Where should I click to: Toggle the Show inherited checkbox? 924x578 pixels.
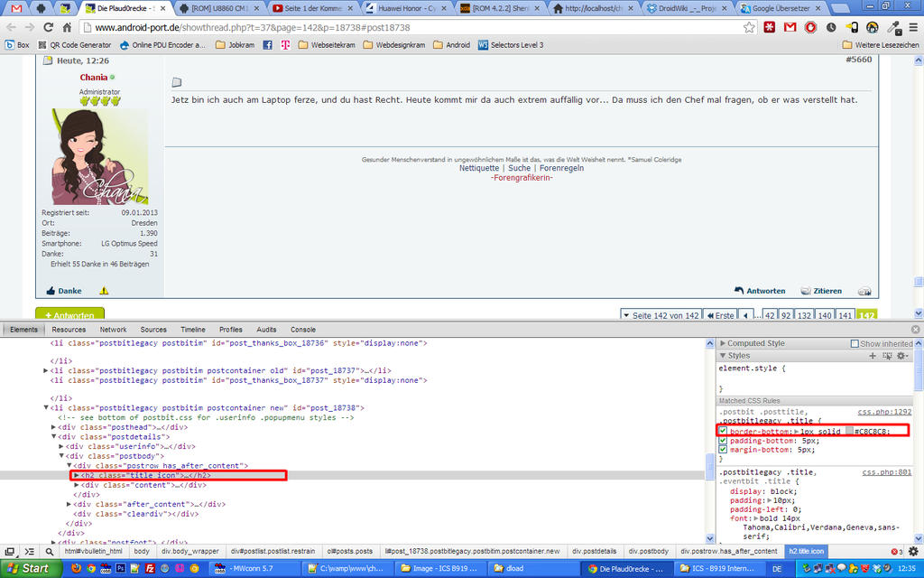[855, 343]
